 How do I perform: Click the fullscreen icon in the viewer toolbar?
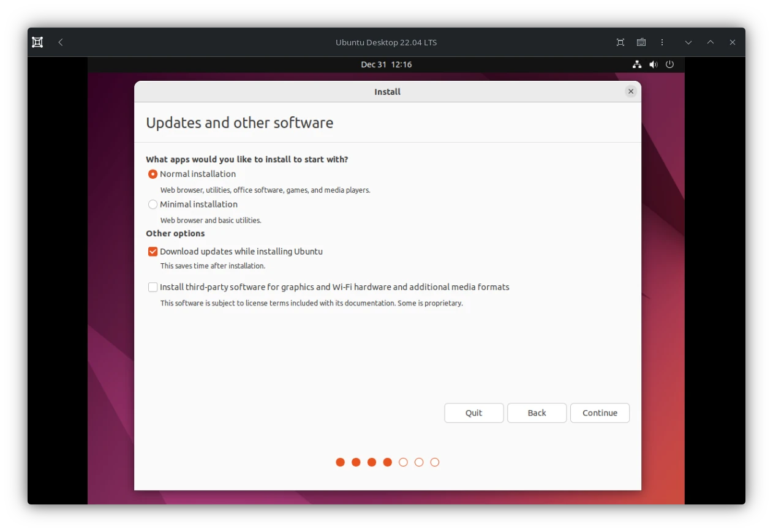click(620, 42)
